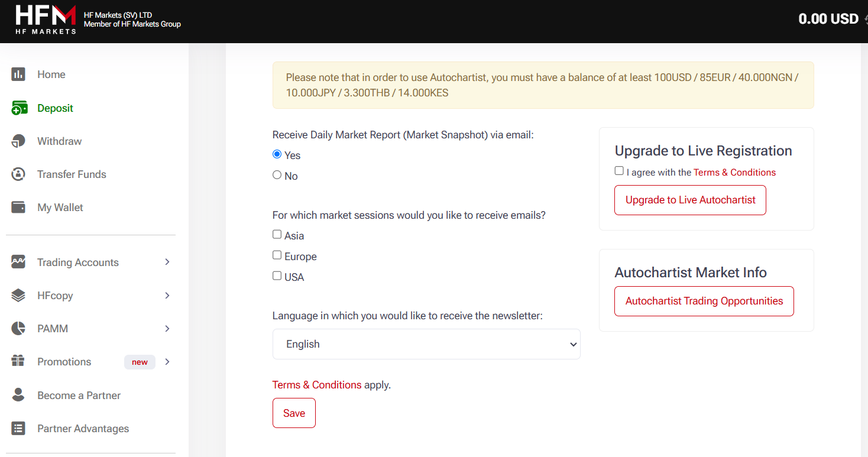Click the Withdraw pie icon
This screenshot has width=868, height=457.
click(18, 141)
